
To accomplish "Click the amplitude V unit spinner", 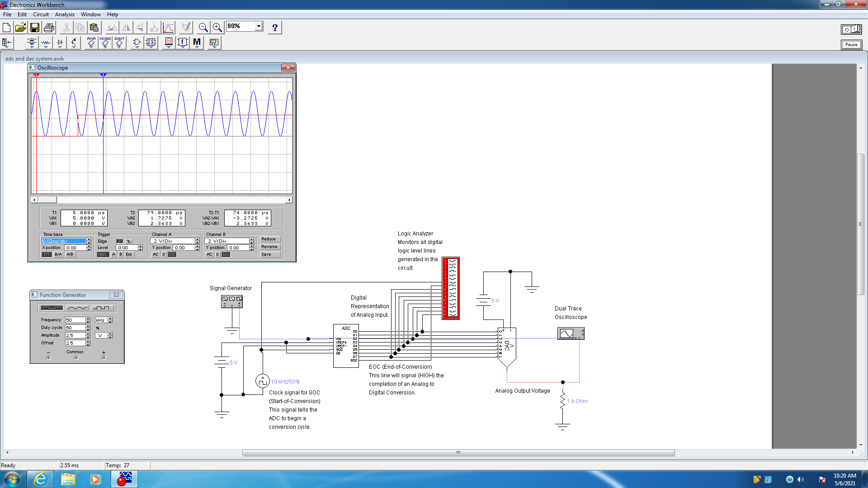I will point(110,335).
